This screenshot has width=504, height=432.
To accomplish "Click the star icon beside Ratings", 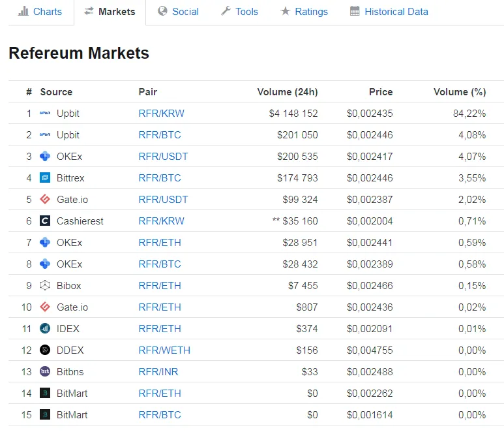I will pyautogui.click(x=285, y=11).
